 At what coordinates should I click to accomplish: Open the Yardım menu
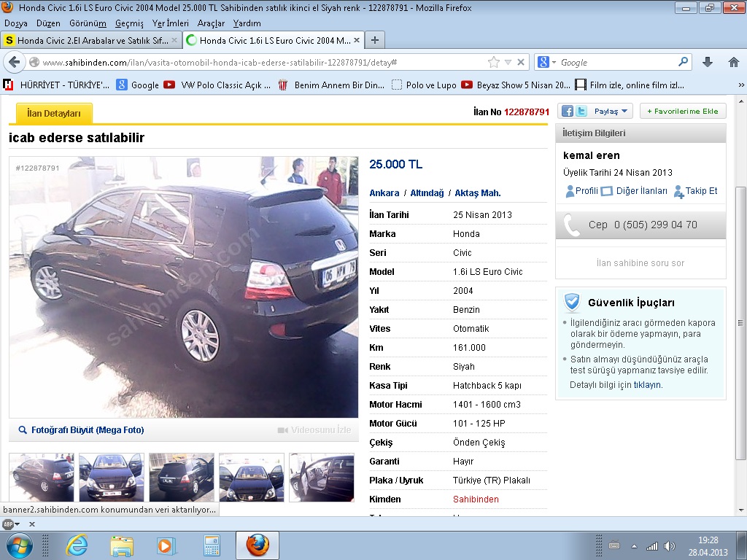[247, 23]
